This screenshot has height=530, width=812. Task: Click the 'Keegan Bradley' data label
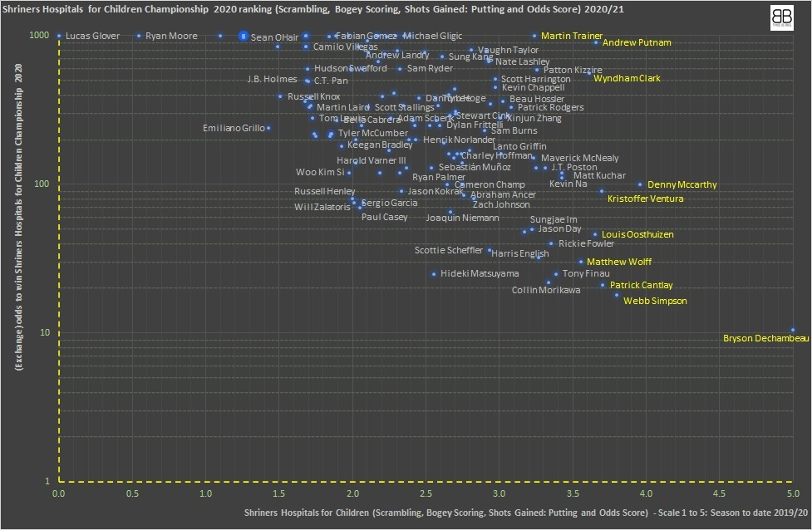[380, 145]
